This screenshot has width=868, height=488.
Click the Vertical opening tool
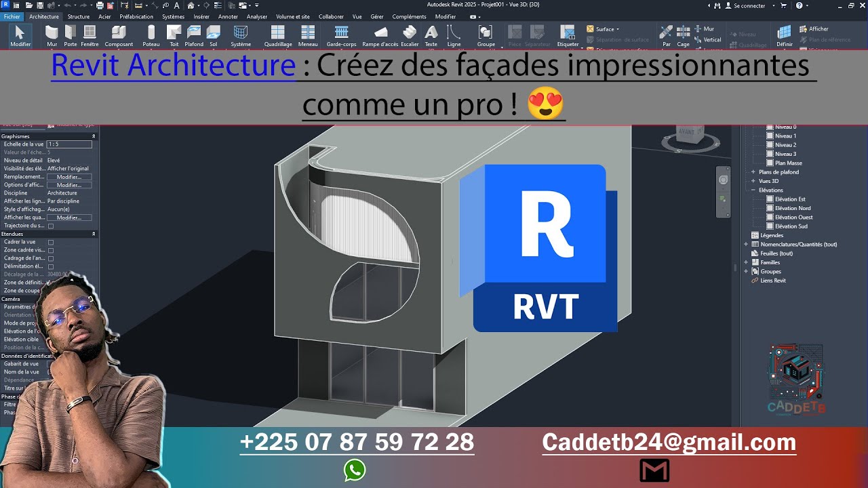707,39
